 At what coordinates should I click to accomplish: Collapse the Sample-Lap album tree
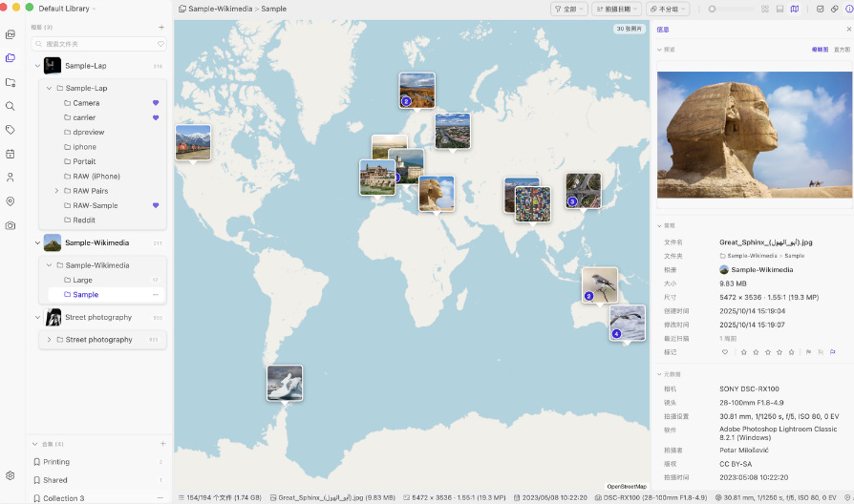(37, 66)
